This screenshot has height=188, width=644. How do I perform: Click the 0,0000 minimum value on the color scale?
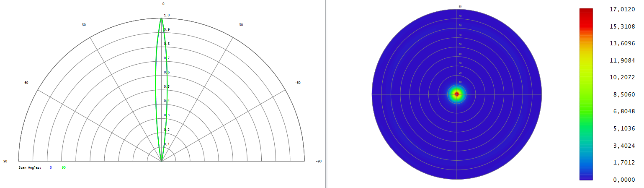pyautogui.click(x=624, y=180)
